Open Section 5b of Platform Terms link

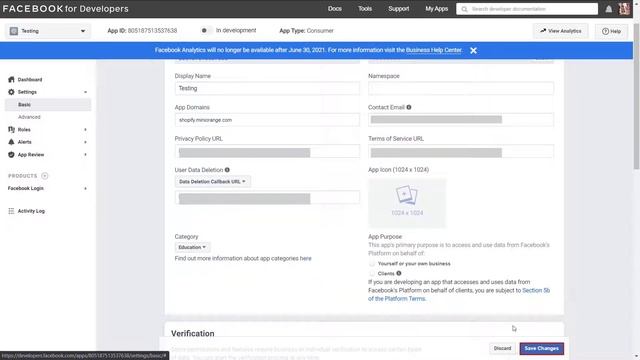tap(459, 295)
